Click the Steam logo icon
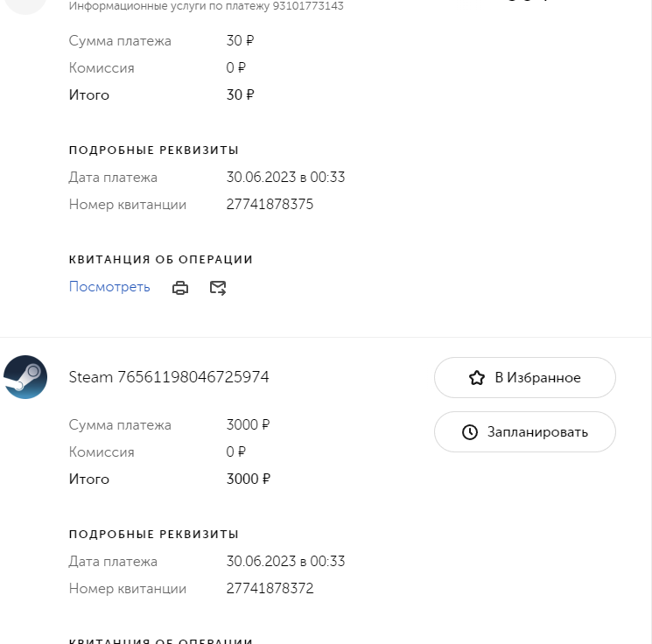The image size is (652, 644). pyautogui.click(x=25, y=377)
